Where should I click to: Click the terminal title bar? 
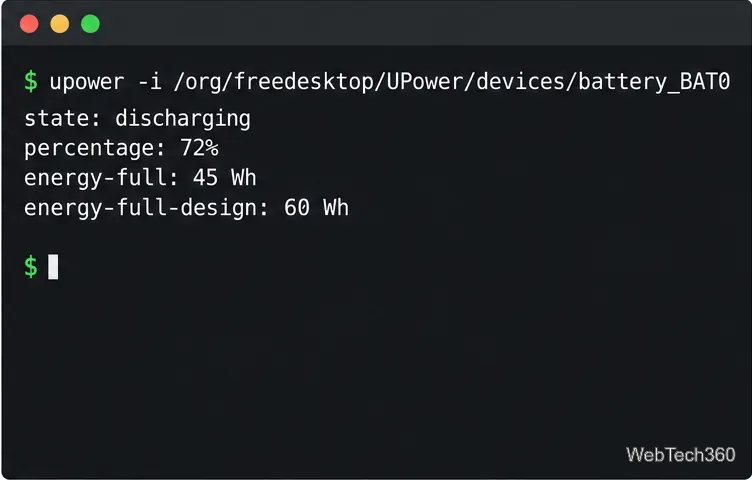(x=376, y=23)
